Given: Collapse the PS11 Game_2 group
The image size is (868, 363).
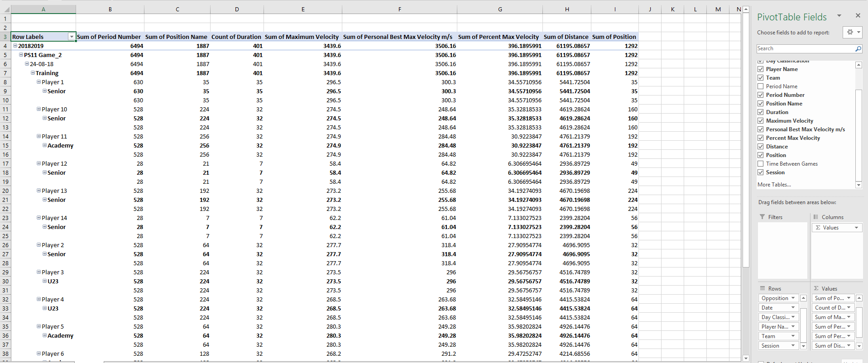Looking at the screenshot, I should point(21,55).
